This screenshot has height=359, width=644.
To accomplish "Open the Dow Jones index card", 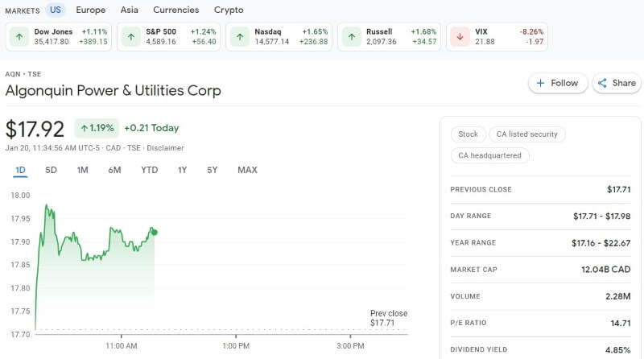I will point(58,37).
